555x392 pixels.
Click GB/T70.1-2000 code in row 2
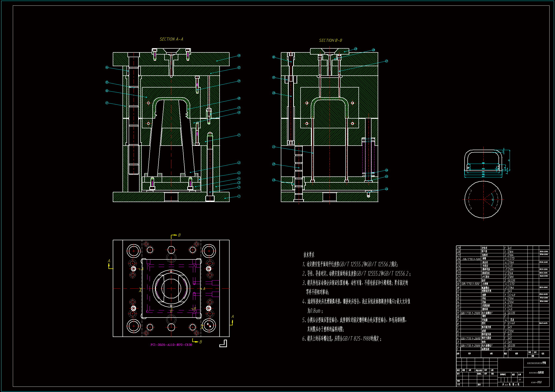point(470,346)
